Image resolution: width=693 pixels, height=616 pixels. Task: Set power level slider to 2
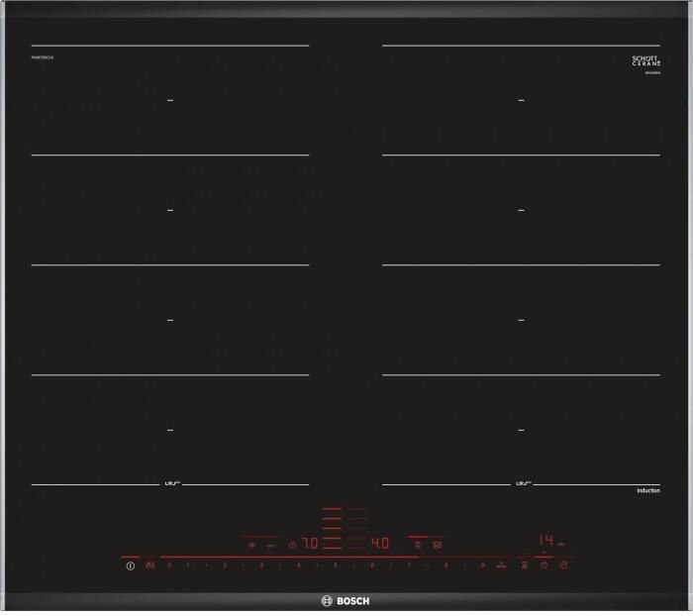(225, 565)
